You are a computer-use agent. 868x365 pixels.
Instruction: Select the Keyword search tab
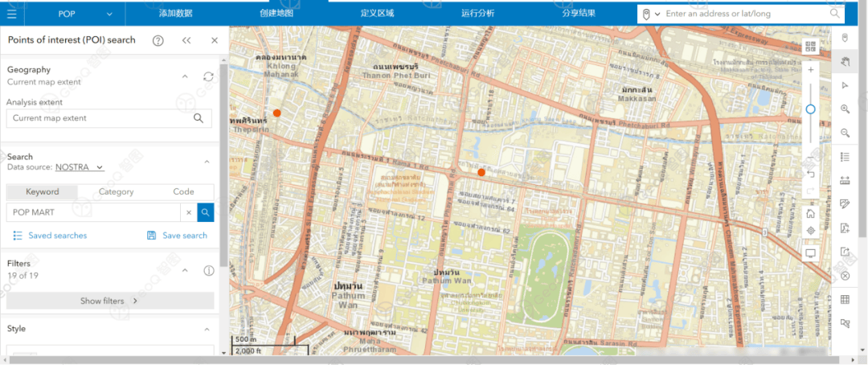click(42, 191)
